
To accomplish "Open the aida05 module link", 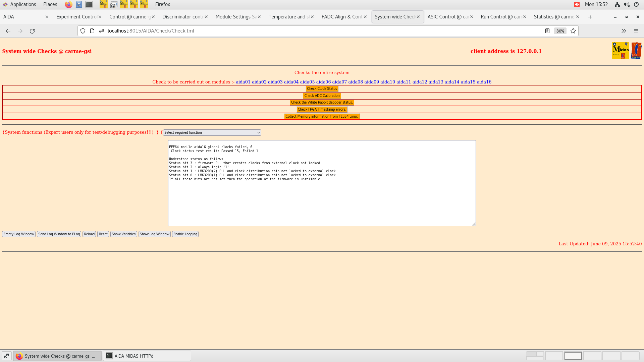I will (308, 81).
